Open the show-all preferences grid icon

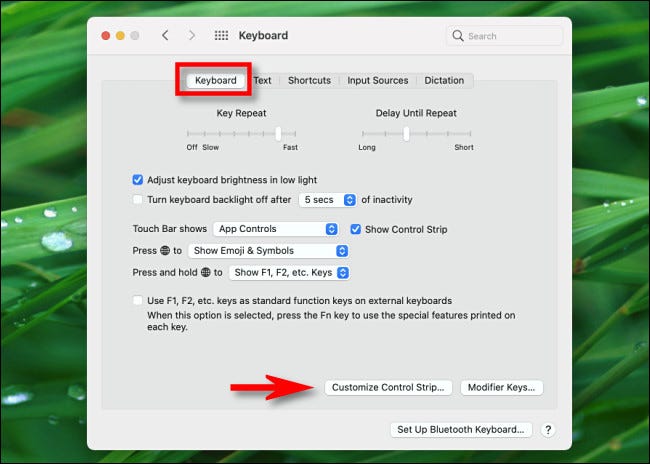[x=221, y=36]
